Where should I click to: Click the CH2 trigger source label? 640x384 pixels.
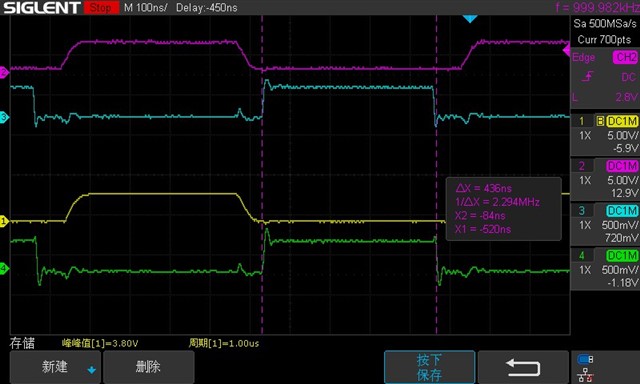pyautogui.click(x=625, y=57)
